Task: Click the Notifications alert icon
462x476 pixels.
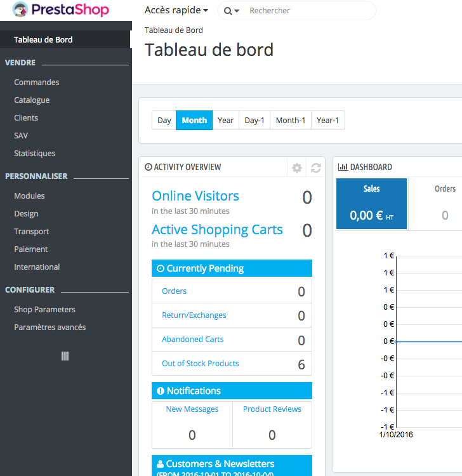Action: (x=161, y=391)
